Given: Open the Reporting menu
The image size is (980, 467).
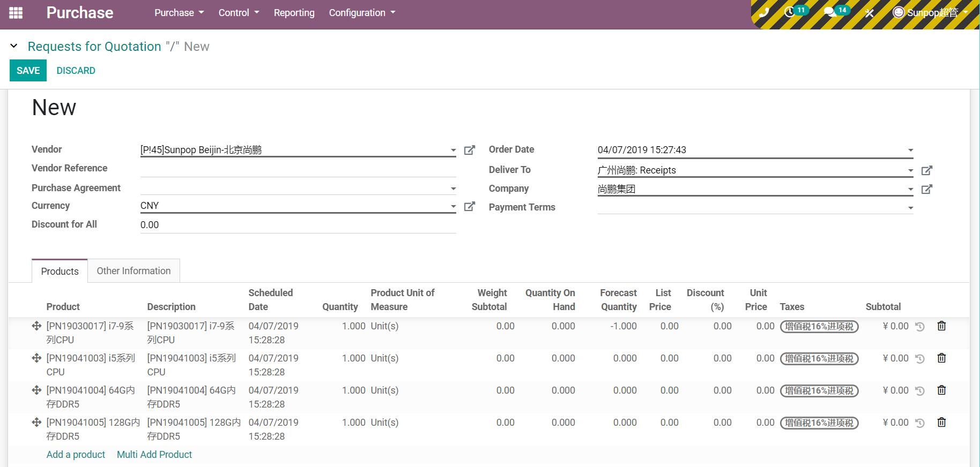Looking at the screenshot, I should [x=294, y=13].
